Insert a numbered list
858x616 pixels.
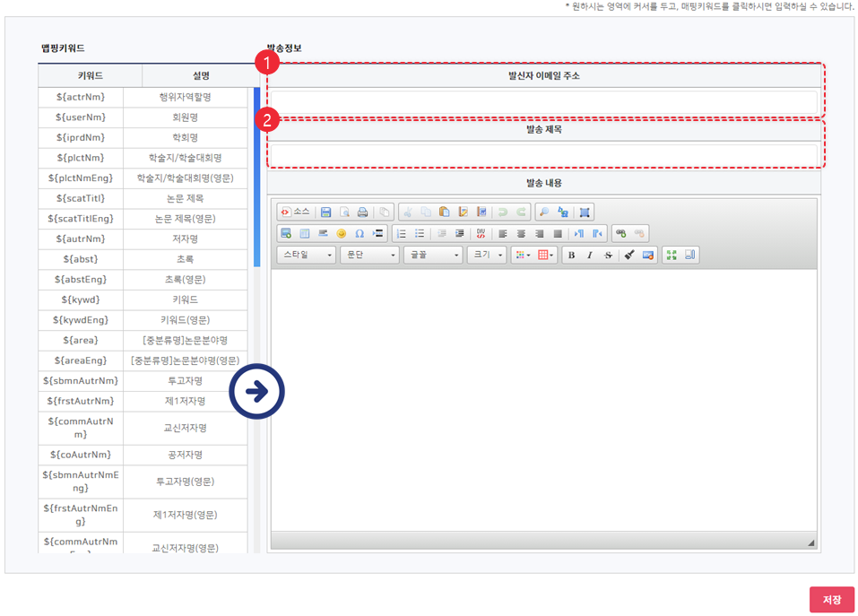(402, 234)
